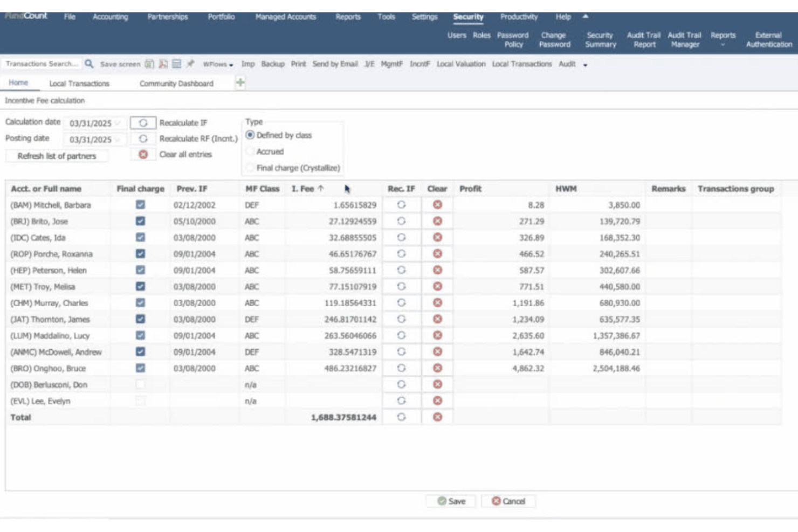Click the table layout icon in the toolbar
The height and width of the screenshot is (532, 798).
point(177,64)
